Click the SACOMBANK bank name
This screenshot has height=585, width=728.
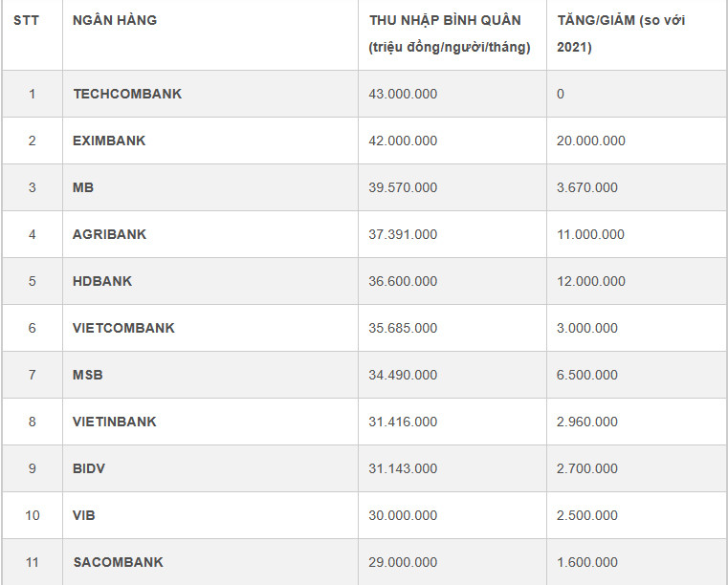118,562
